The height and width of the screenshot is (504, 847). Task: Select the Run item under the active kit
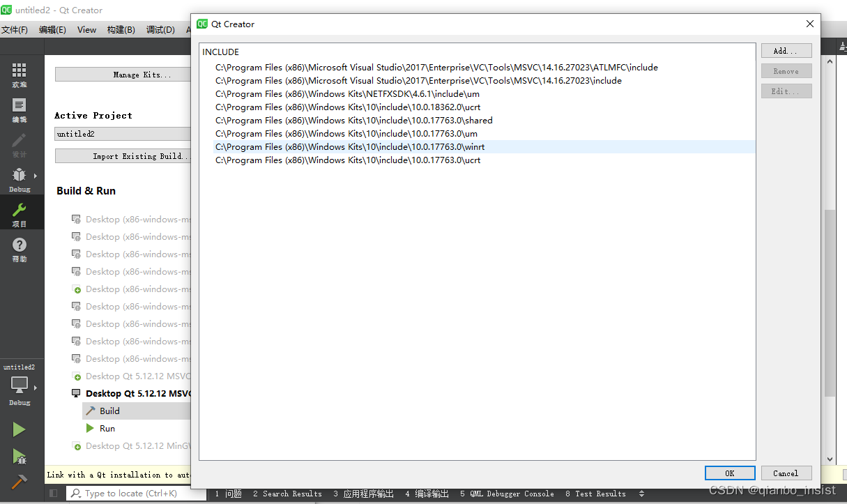pyautogui.click(x=137, y=428)
